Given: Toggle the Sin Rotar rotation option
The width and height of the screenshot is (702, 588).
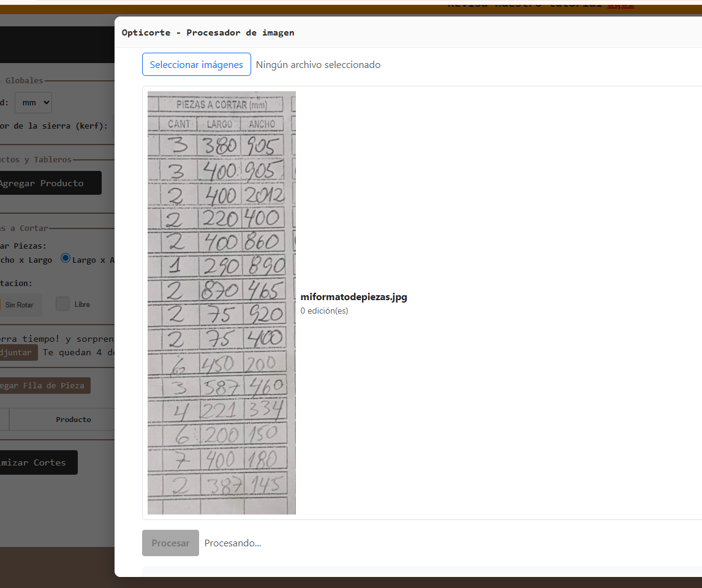Looking at the screenshot, I should click(18, 304).
